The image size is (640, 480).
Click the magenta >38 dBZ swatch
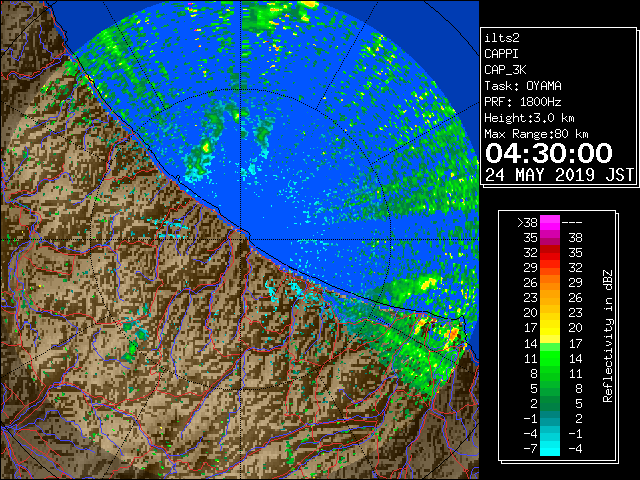point(550,222)
